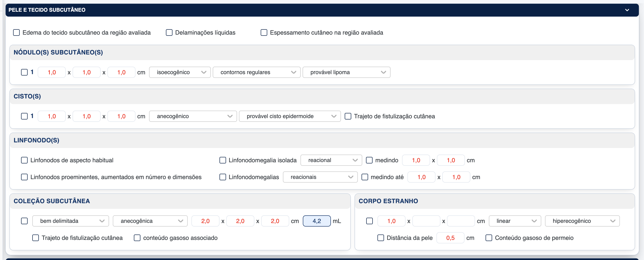This screenshot has height=260, width=644.
Task: Open the provável cisto epidermoide dropdown
Action: click(x=289, y=116)
